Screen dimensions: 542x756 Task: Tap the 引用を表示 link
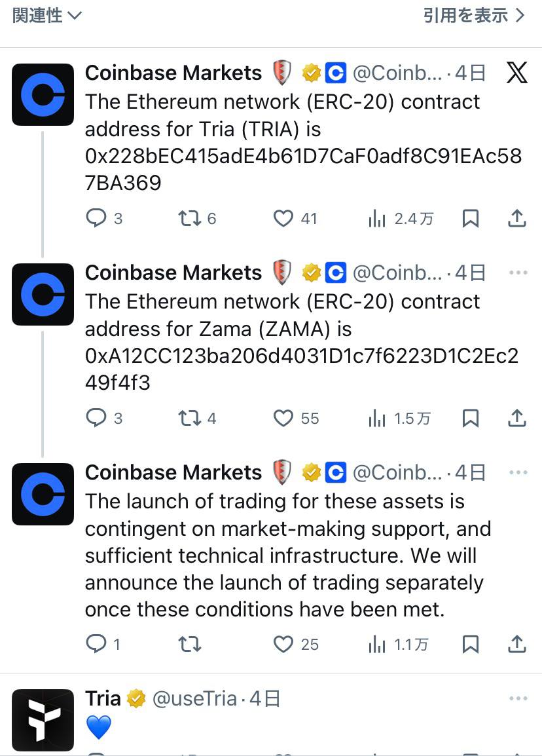[x=474, y=16]
